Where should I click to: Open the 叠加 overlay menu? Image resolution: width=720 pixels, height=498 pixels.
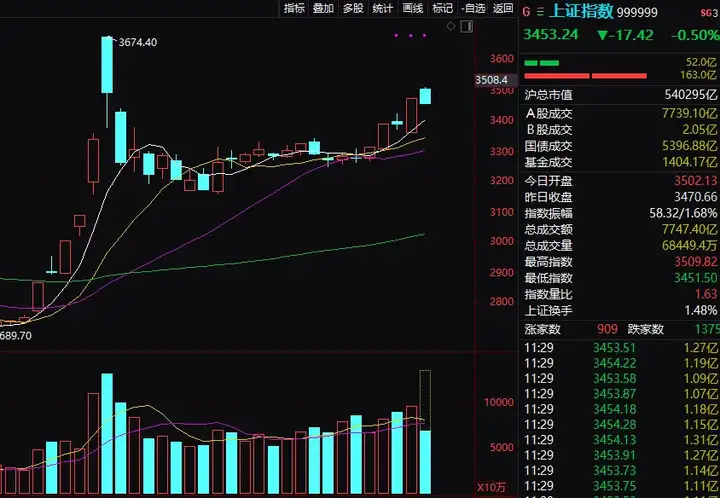coord(323,8)
